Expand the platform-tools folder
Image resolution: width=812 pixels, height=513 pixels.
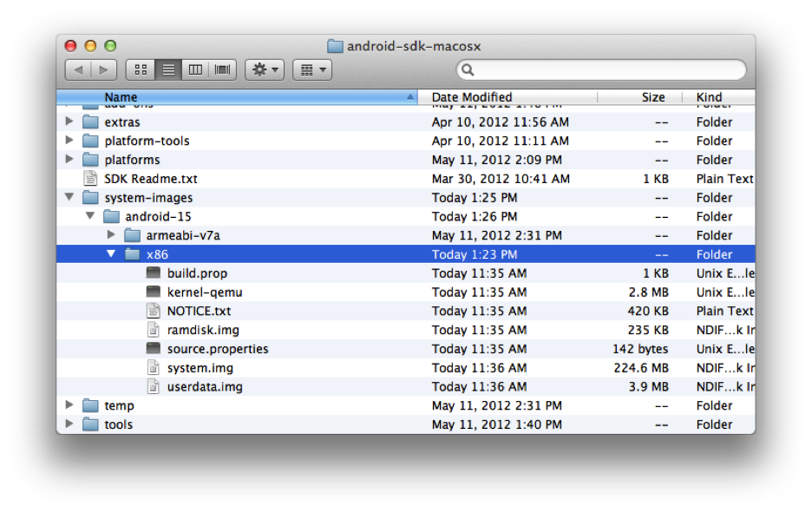(69, 141)
